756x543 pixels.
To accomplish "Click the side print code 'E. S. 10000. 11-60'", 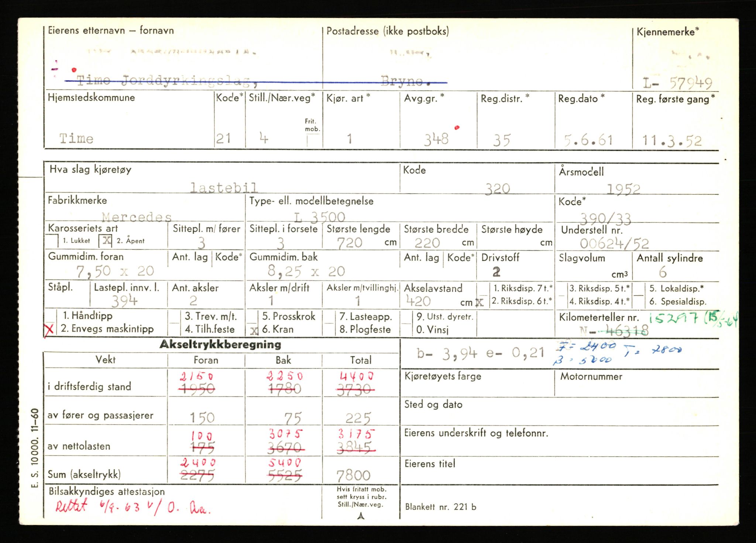I will point(35,448).
